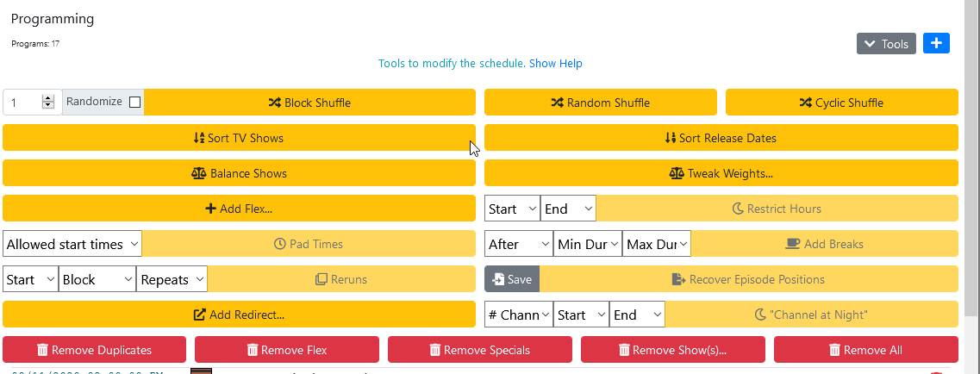Click the blue plus add program button
The height and width of the screenshot is (374, 980).
click(x=936, y=44)
